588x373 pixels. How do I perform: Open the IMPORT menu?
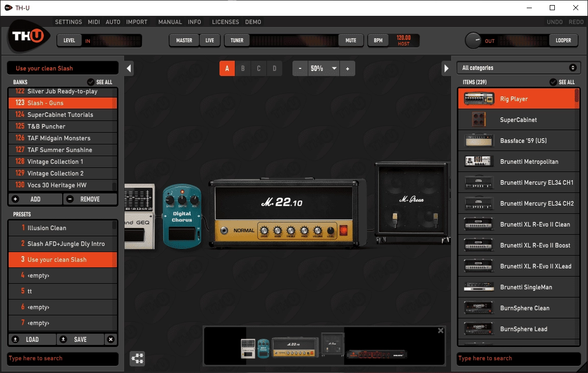pos(137,22)
